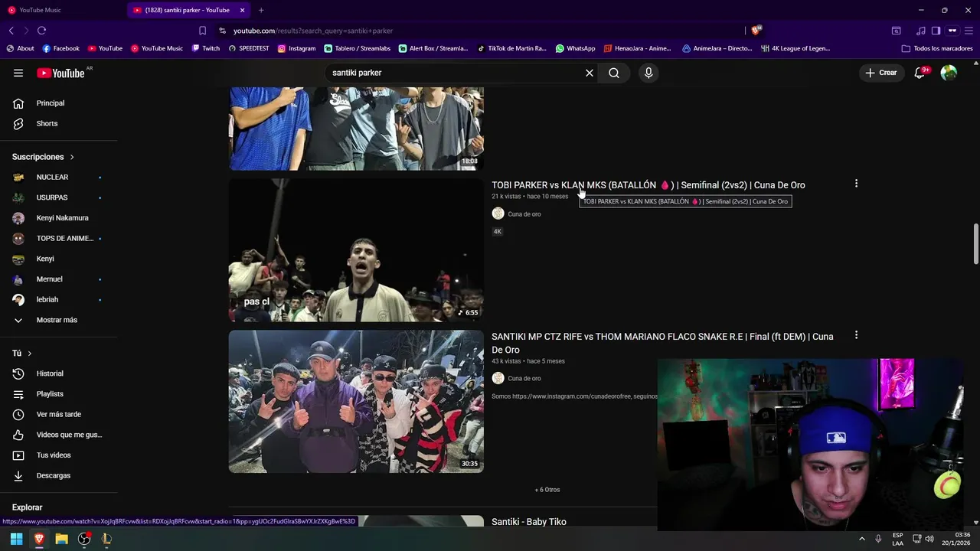
Task: Clear the search box with the X
Action: click(x=590, y=73)
